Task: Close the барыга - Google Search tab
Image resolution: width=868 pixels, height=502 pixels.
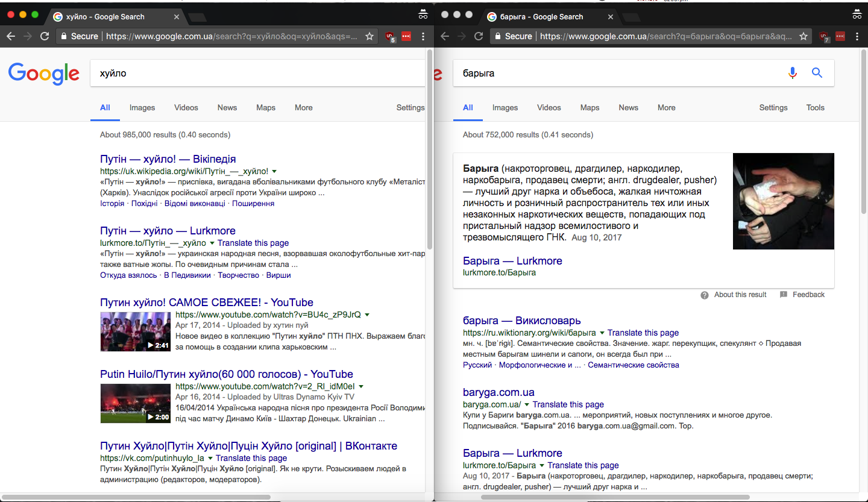Action: point(610,17)
